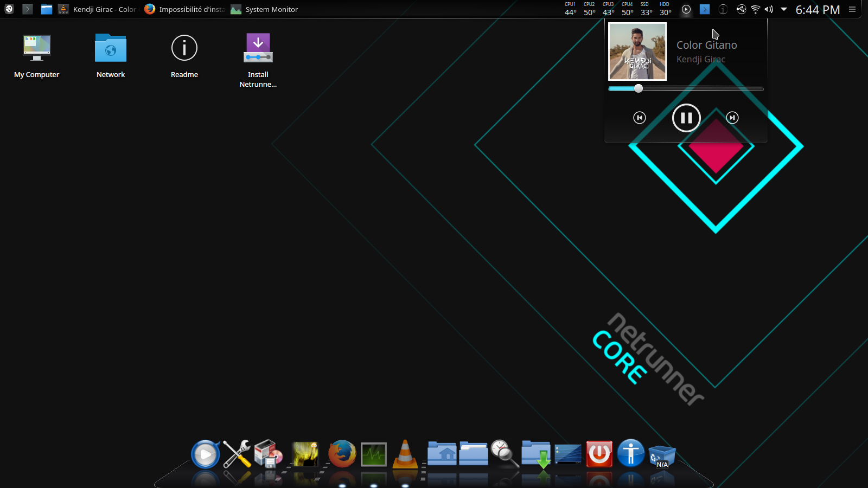
Task: Click the blue arrow tray icon
Action: pos(705,9)
